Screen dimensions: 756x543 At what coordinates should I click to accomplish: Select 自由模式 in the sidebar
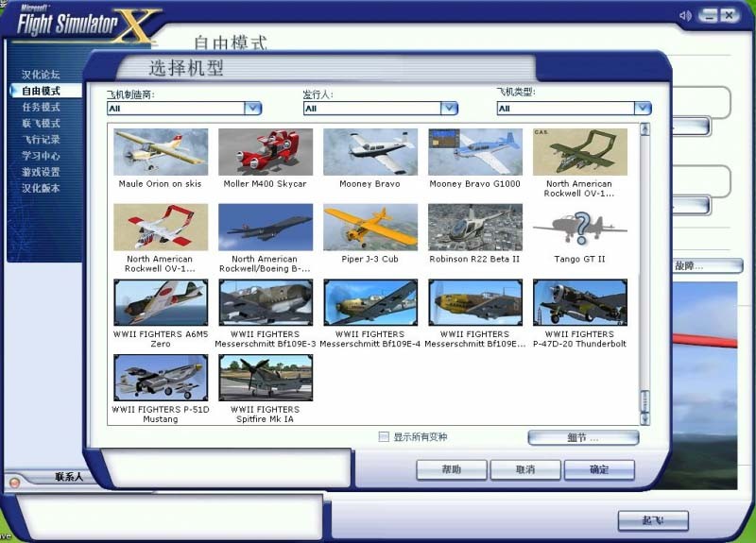pos(41,91)
